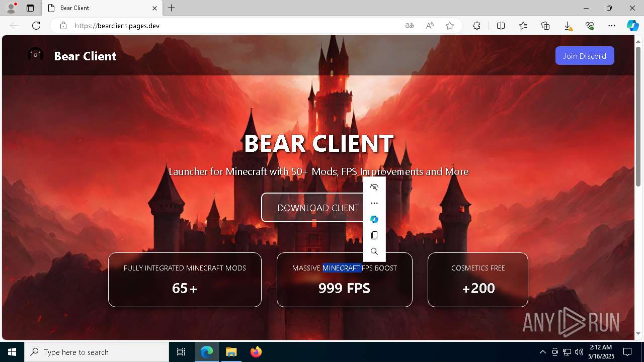Open the Downloads icon
Screen dimensions: 644x362
click(568, 26)
